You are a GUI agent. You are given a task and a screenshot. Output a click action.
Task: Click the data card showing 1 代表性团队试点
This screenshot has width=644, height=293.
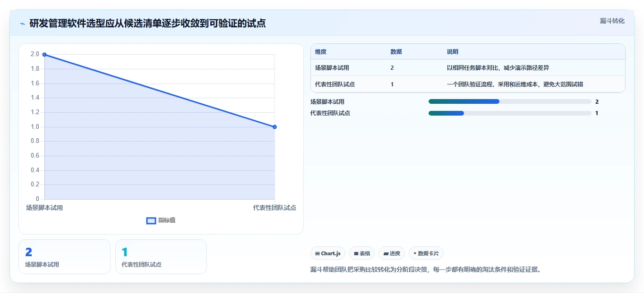[161, 257]
